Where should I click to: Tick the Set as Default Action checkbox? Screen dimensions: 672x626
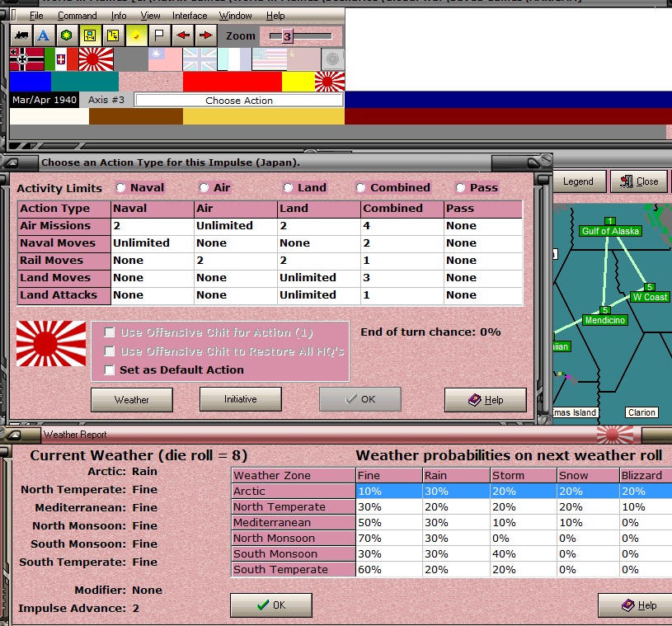[x=110, y=370]
